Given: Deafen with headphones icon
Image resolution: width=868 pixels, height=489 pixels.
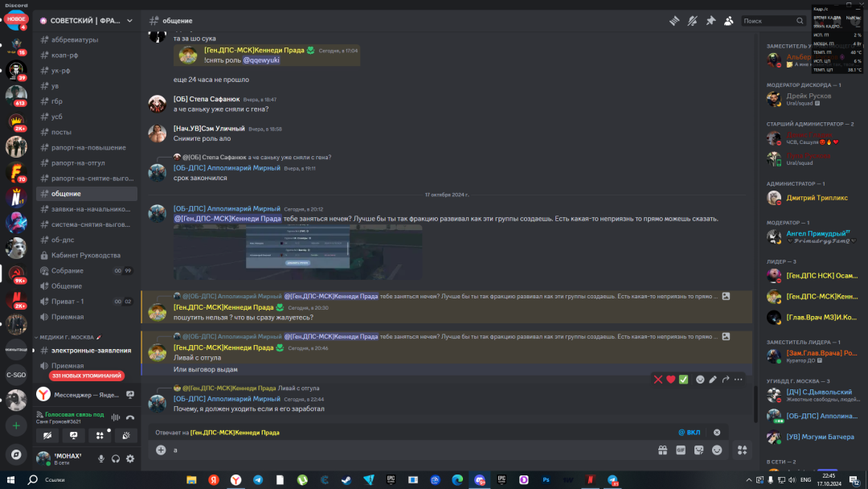Looking at the screenshot, I should tap(116, 458).
